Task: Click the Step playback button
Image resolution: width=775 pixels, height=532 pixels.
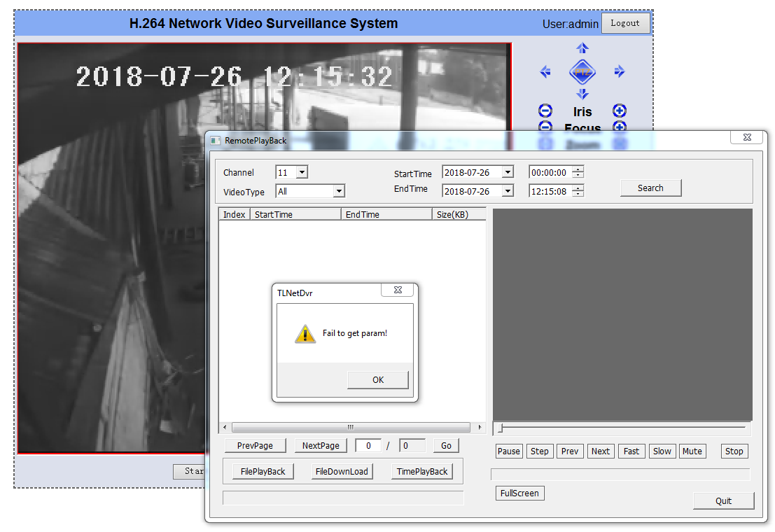Action: (x=540, y=451)
